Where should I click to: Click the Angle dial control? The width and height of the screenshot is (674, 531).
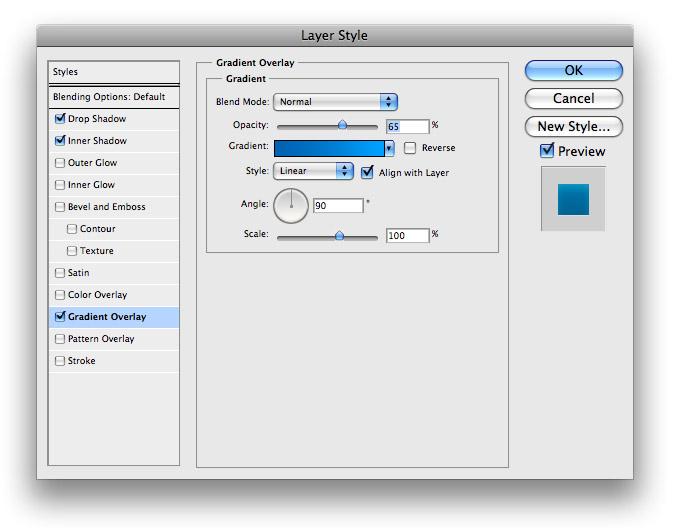point(291,206)
